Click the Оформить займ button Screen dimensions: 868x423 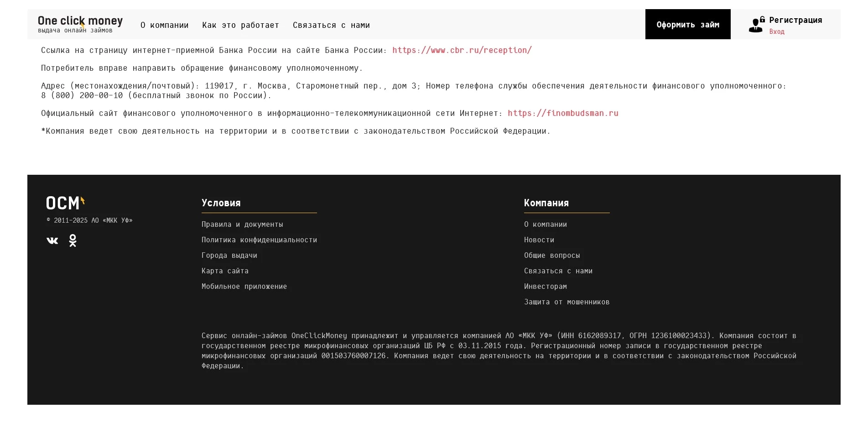tap(687, 24)
